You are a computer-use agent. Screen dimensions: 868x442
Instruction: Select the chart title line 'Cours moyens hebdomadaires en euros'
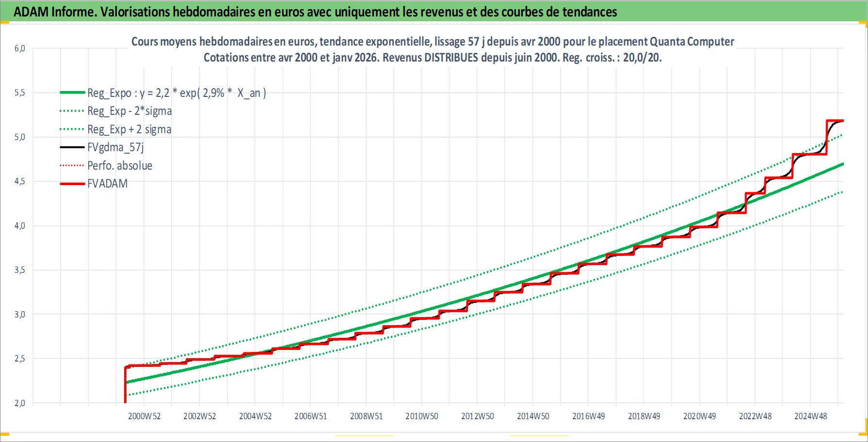point(433,42)
